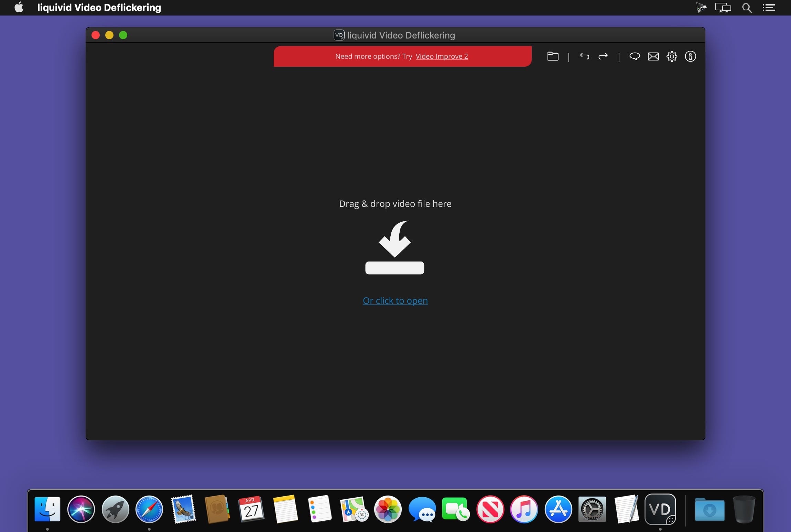Open the liquivid Video Deflickering app menu
This screenshot has width=791, height=532.
pos(99,8)
